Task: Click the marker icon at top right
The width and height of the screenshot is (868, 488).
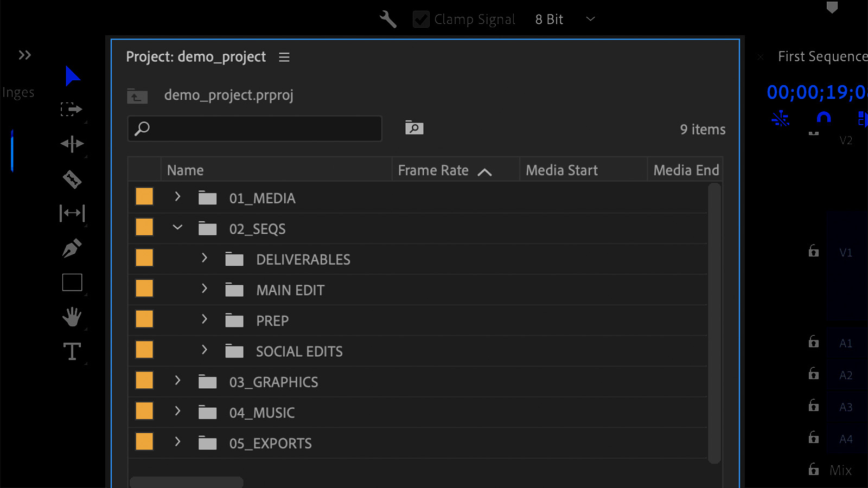Action: [832, 7]
